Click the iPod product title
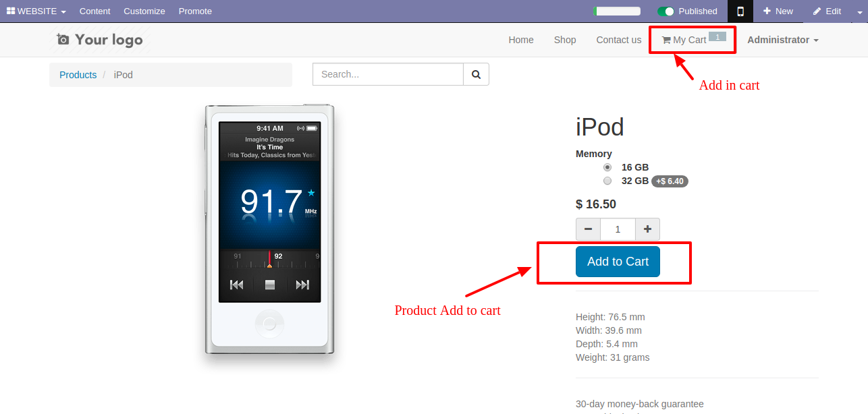Viewport: 868px width, 414px height. click(x=599, y=127)
